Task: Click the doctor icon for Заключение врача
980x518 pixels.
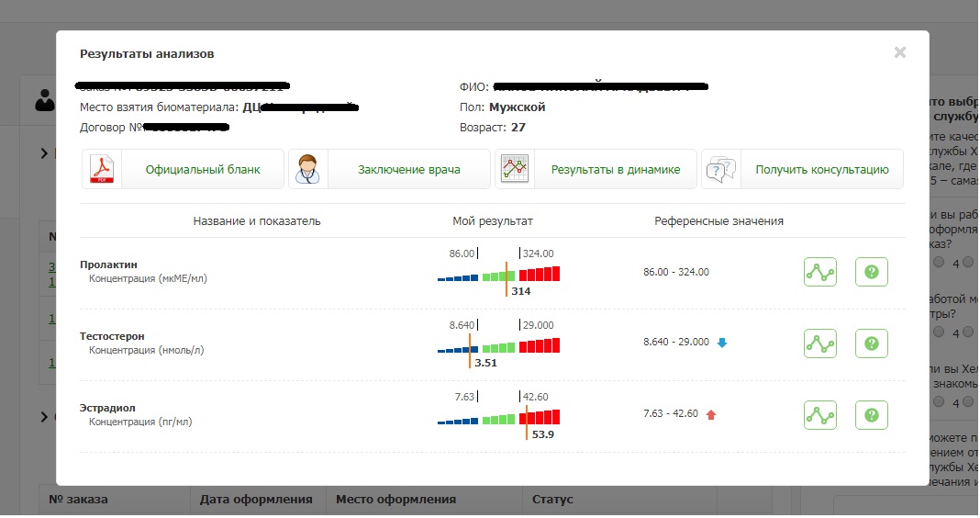Action: pyautogui.click(x=308, y=170)
